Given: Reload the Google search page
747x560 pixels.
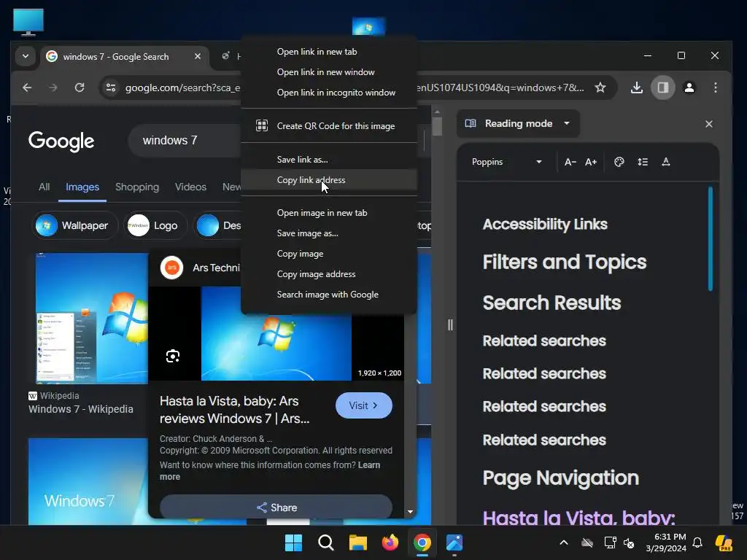Looking at the screenshot, I should click(80, 87).
